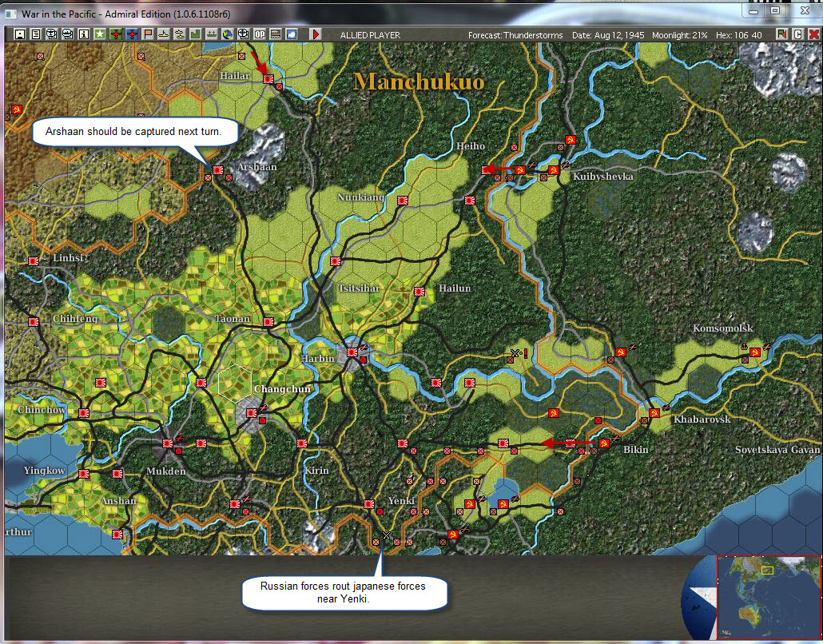Click the 'Forecast: Thunderstorms' status text
Image resolution: width=823 pixels, height=644 pixels.
[515, 35]
